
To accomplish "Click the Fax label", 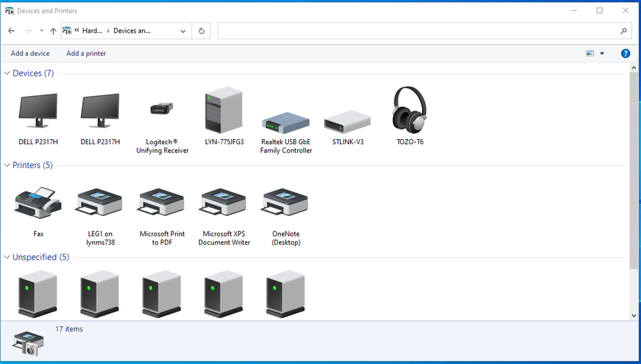I will [x=38, y=234].
